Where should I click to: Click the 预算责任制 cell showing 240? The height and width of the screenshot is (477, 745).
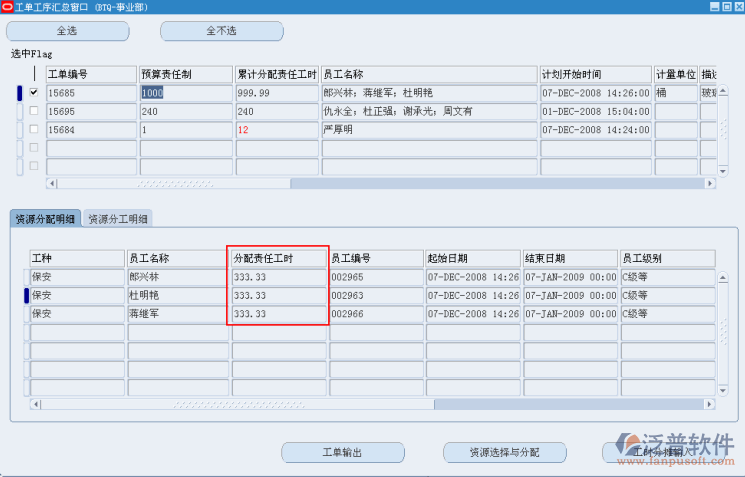[x=186, y=111]
